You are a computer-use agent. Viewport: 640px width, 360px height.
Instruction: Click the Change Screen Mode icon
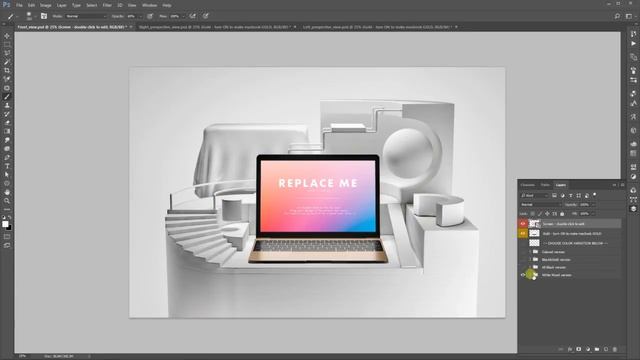click(x=7, y=245)
